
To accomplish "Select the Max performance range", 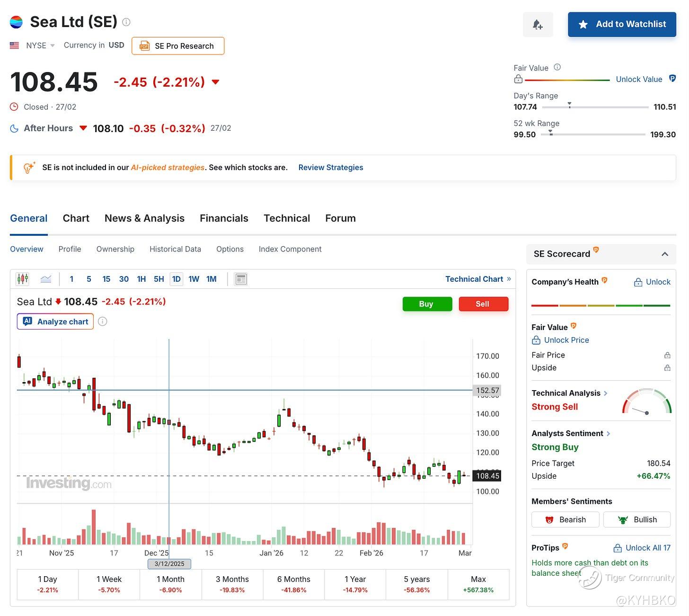I will coord(478,584).
